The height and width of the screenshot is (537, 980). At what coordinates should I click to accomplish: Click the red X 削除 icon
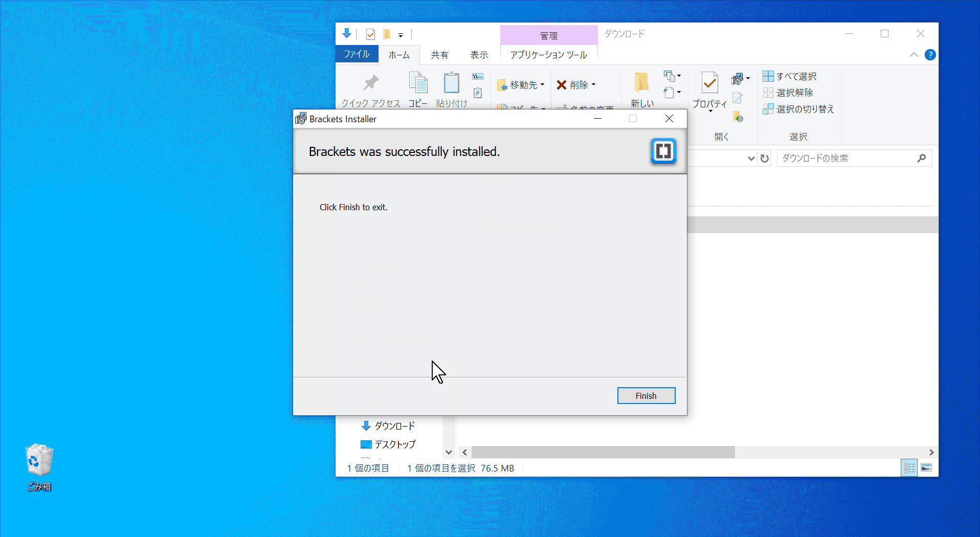pyautogui.click(x=562, y=85)
